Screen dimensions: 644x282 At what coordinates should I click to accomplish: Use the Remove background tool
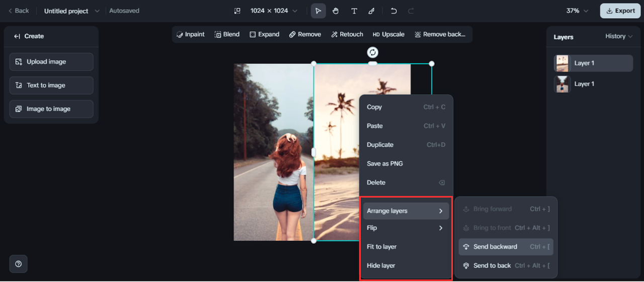440,34
